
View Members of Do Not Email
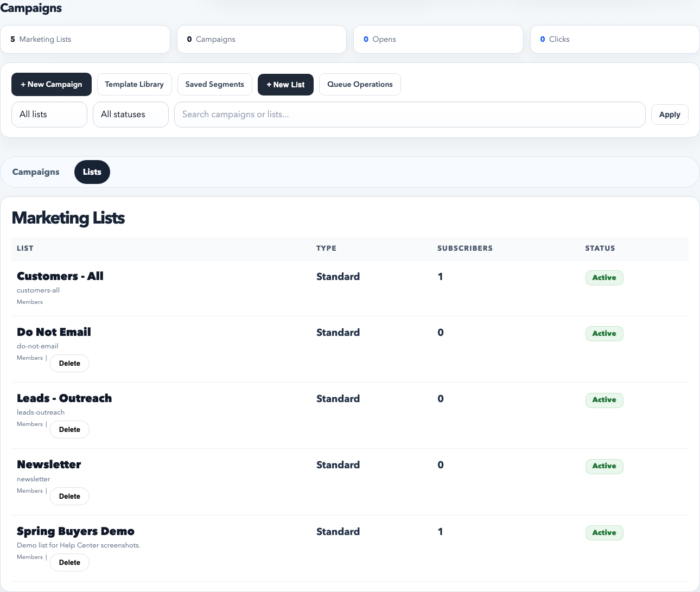pyautogui.click(x=30, y=358)
